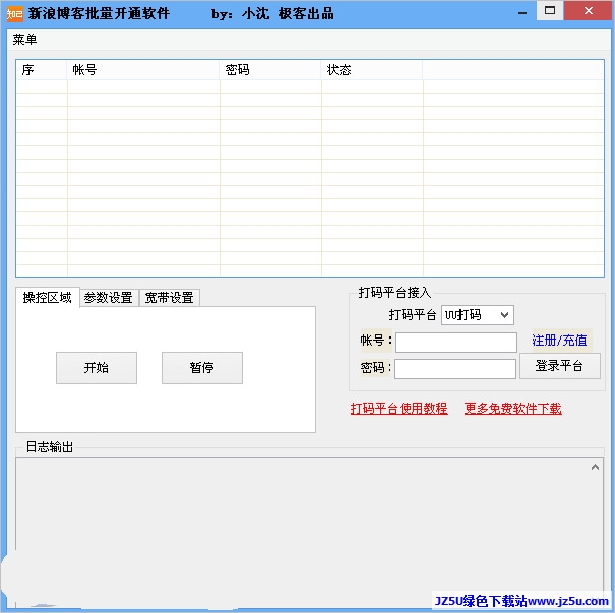Open the 更多免费软件下载 link
This screenshot has width=615, height=613.
coord(513,409)
